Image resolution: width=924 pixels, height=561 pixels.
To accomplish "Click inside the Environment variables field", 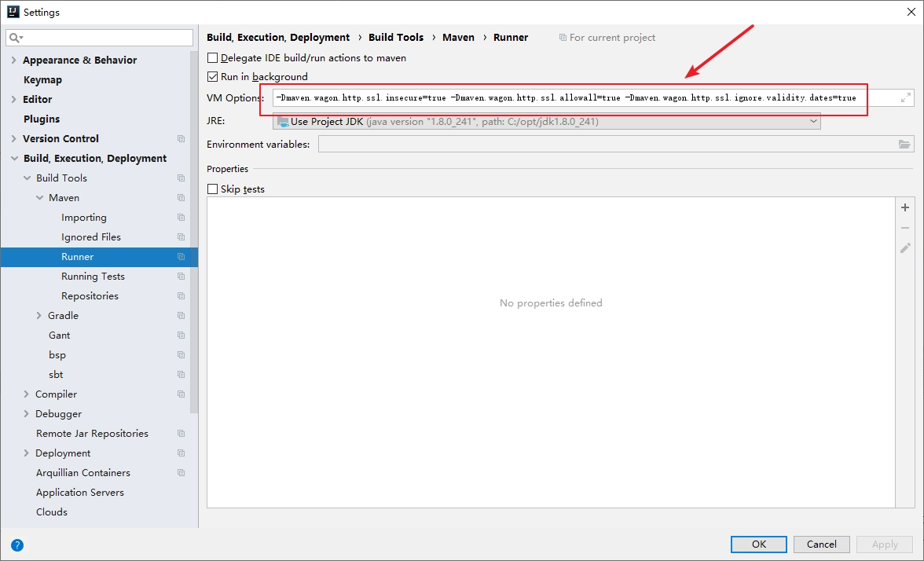I will tap(607, 145).
